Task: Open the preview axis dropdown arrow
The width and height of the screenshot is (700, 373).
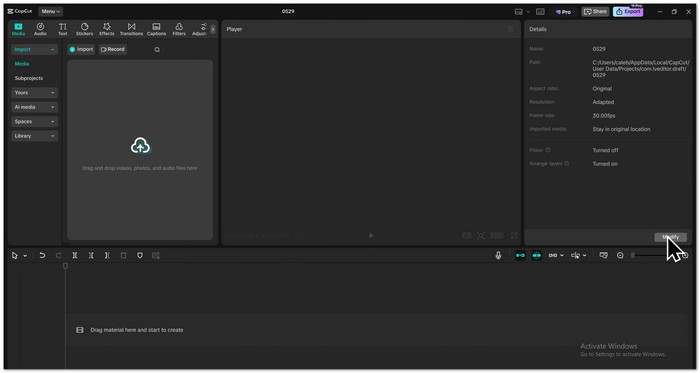Action: [585, 256]
